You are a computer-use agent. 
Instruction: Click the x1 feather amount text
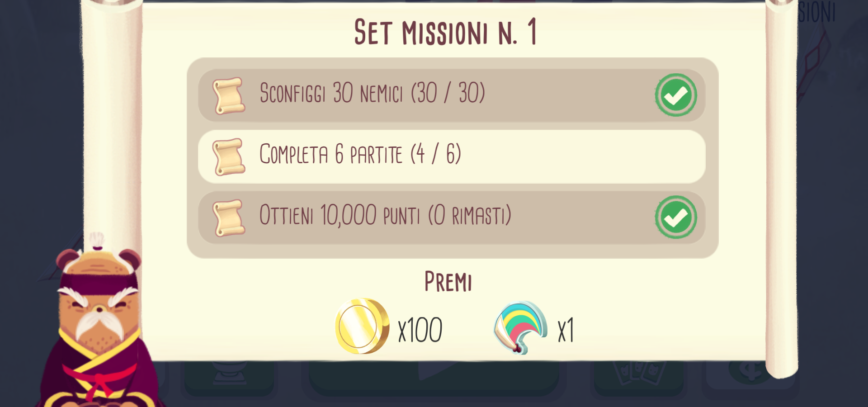pyautogui.click(x=566, y=330)
